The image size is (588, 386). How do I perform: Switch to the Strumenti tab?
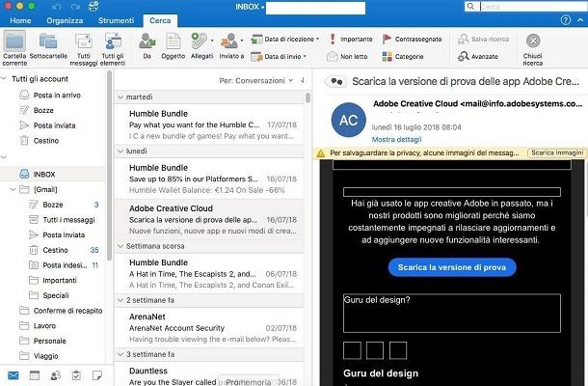click(116, 20)
